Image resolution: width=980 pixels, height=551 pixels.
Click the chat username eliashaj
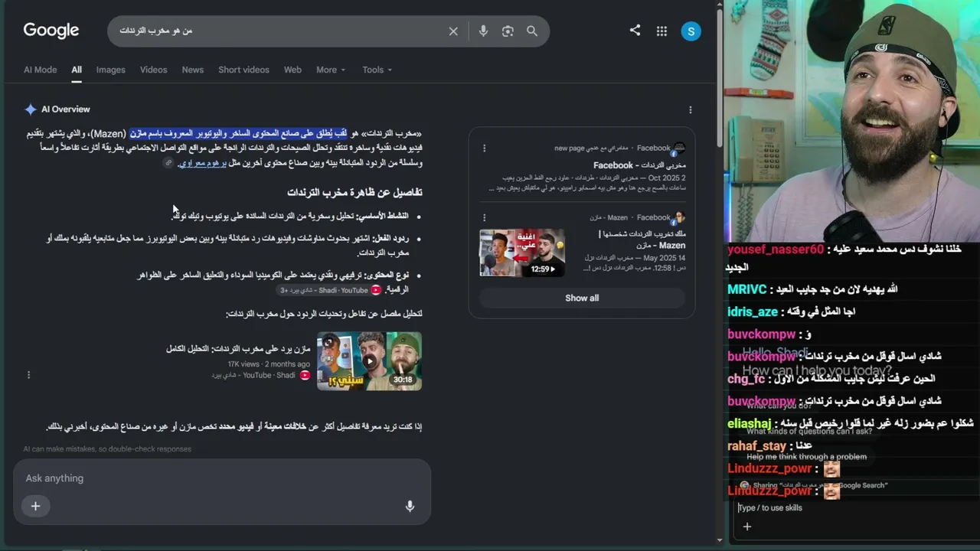point(750,423)
